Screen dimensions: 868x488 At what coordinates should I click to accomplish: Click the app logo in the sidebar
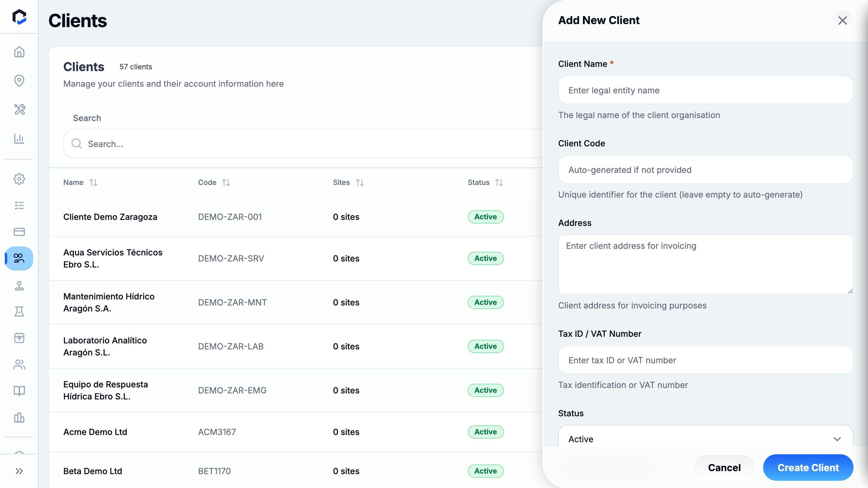click(x=19, y=17)
